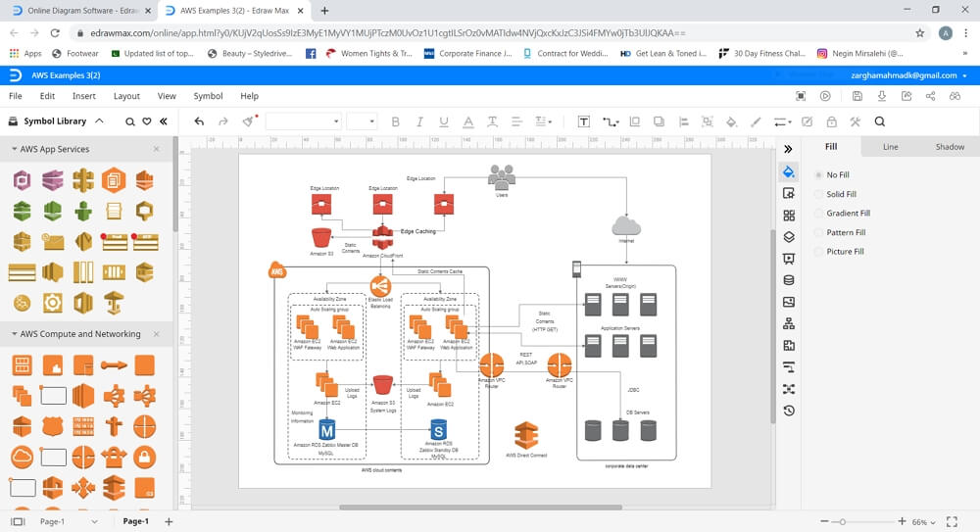Open the Layers panel icon

(789, 237)
